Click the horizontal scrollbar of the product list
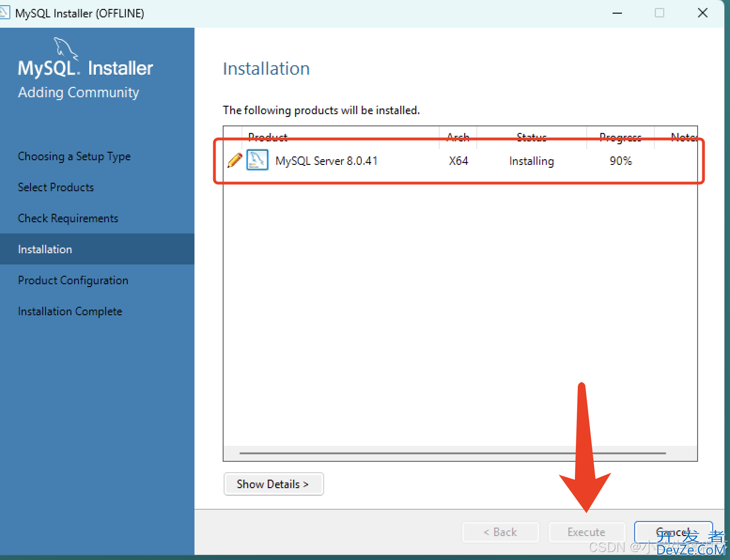The image size is (730, 560). click(453, 453)
